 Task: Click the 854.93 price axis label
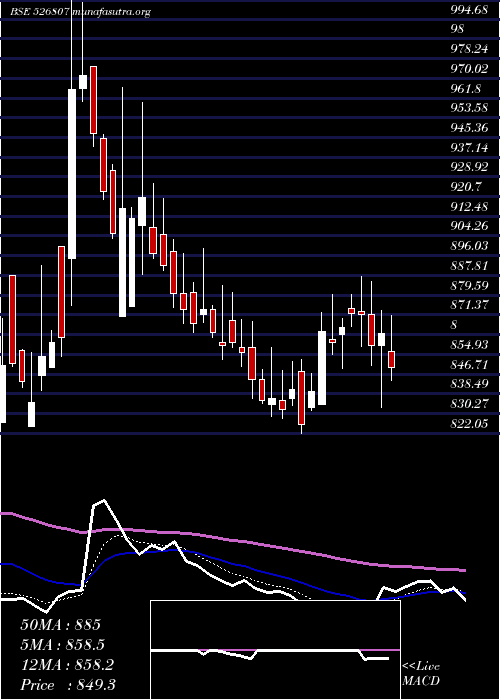[x=469, y=345]
